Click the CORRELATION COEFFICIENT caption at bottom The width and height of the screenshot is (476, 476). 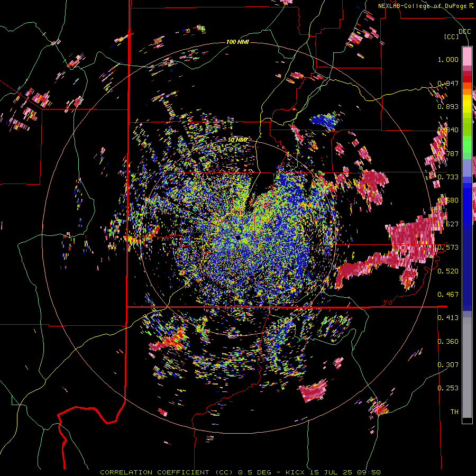[x=240, y=472]
